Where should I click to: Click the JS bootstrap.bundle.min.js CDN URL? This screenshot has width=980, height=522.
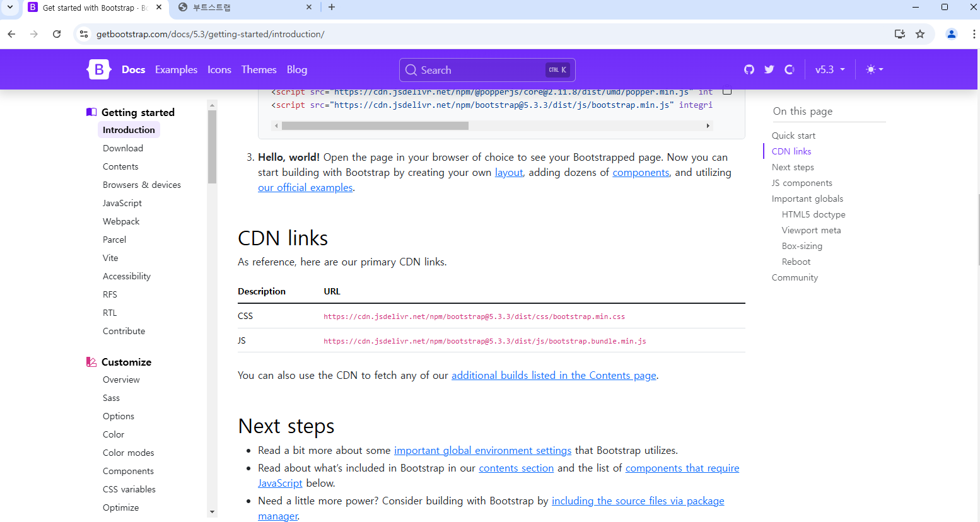[x=485, y=341]
